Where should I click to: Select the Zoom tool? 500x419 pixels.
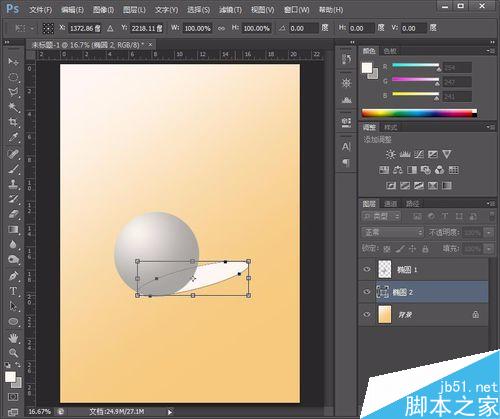13,353
